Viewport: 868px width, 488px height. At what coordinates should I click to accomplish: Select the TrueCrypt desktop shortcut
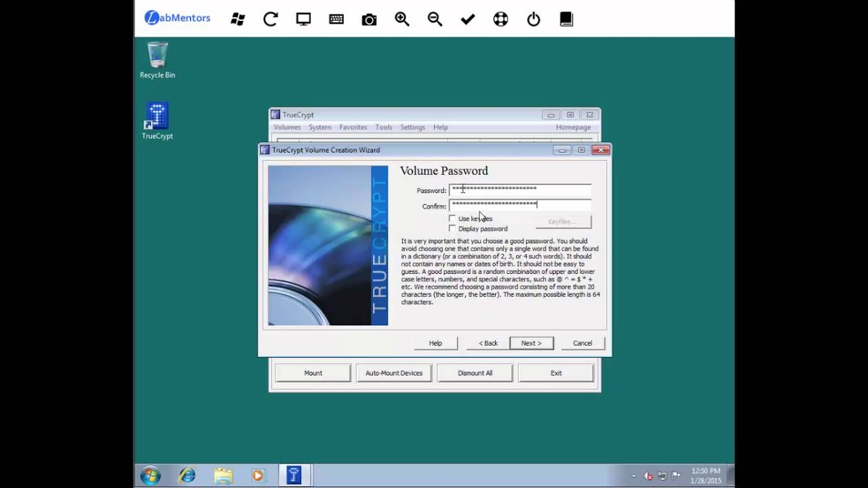157,121
